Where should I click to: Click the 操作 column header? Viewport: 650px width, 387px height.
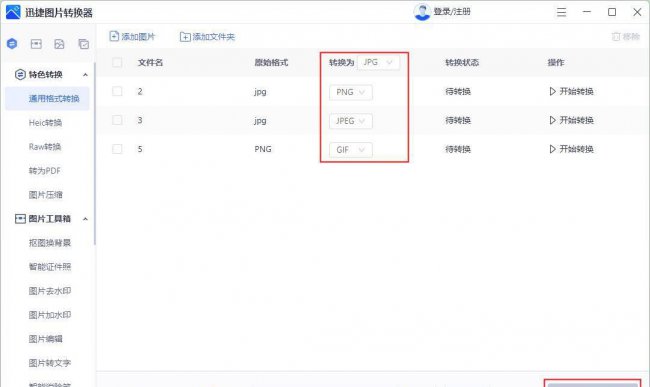(x=555, y=63)
